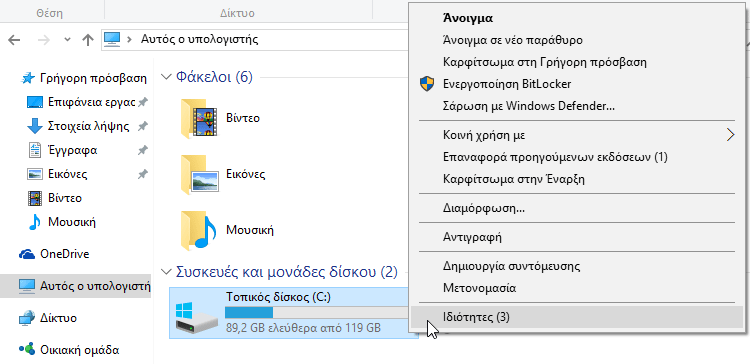
Task: Click the Δίκτυο ribbon group label
Action: coord(237,13)
